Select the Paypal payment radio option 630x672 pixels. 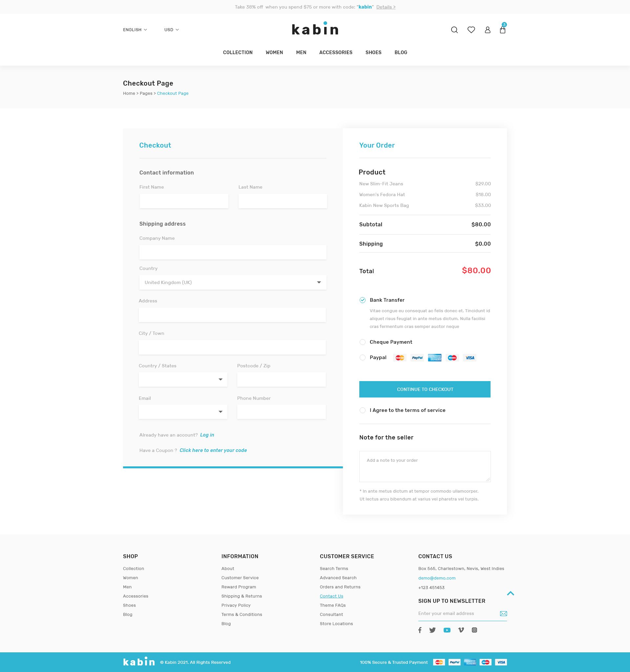363,357
